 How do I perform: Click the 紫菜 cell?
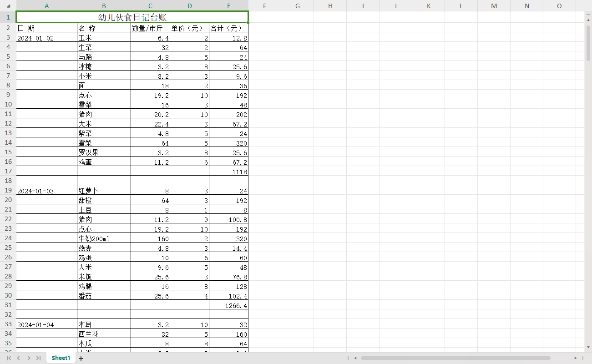(x=104, y=133)
